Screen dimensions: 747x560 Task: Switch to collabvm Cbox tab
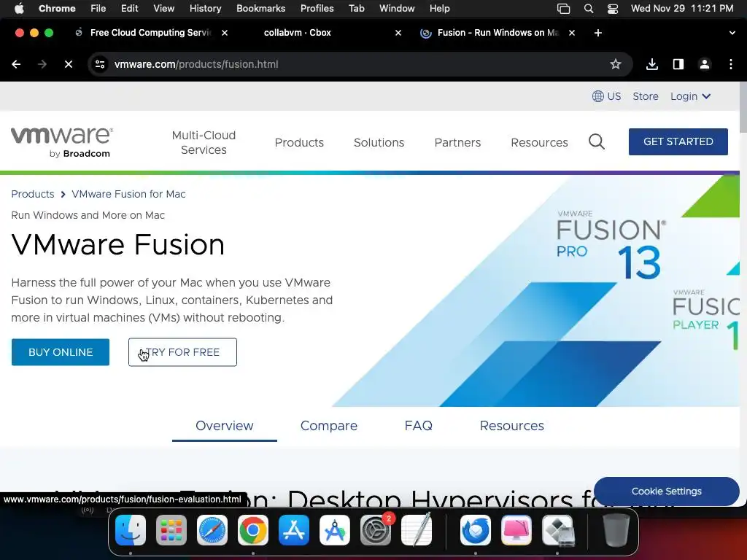pos(298,33)
